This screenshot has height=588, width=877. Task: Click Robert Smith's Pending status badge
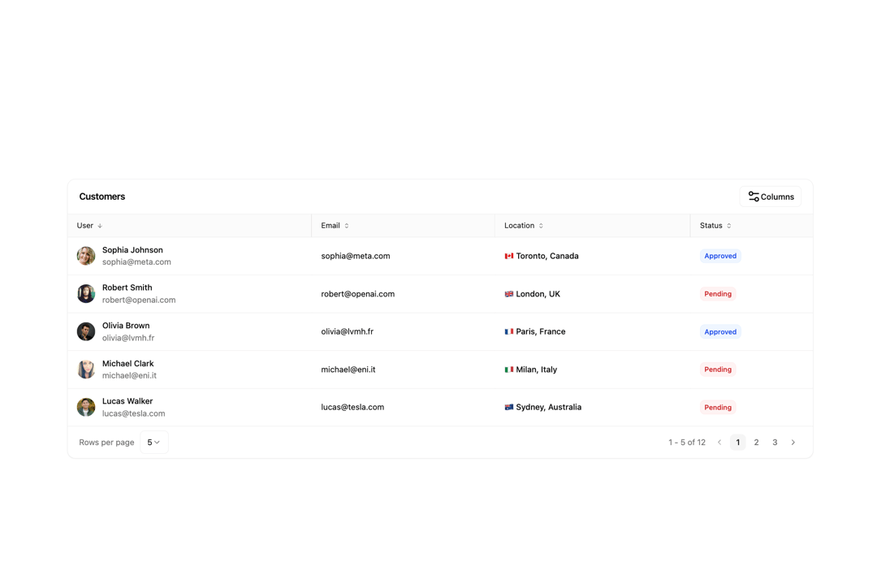click(x=718, y=294)
